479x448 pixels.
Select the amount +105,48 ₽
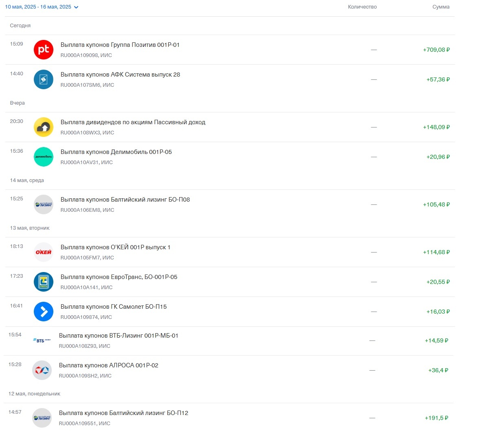click(436, 204)
